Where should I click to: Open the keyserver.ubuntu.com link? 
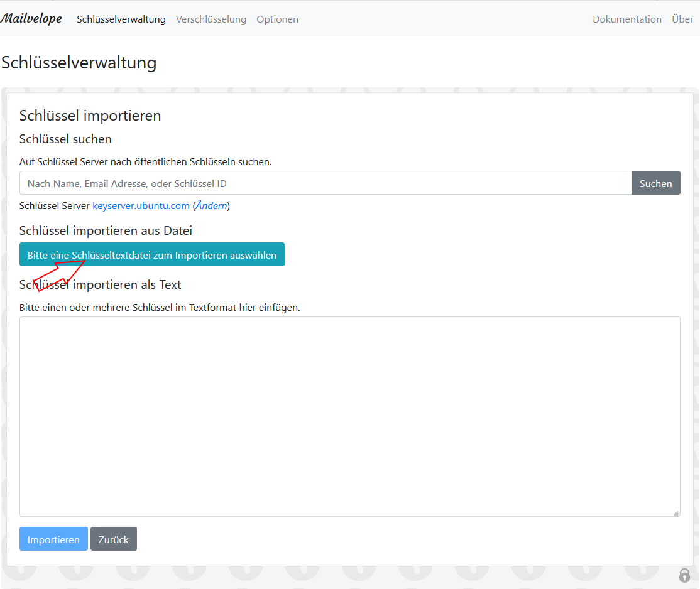coord(140,205)
